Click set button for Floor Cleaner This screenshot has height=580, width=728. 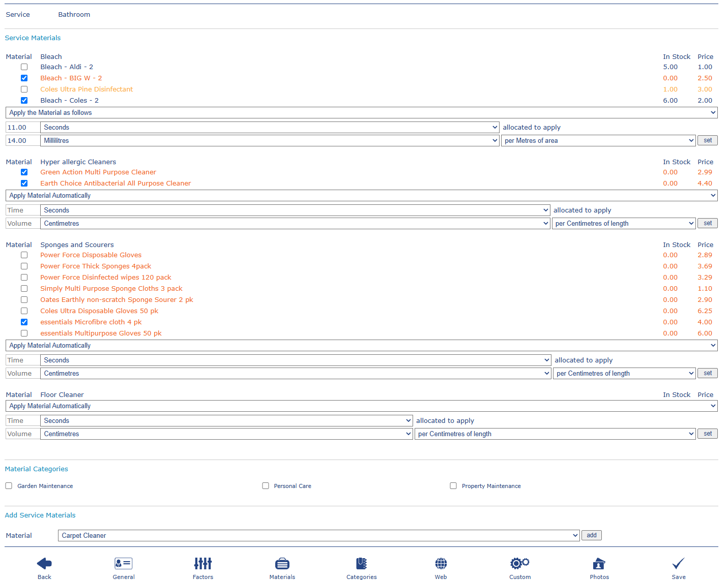point(708,434)
